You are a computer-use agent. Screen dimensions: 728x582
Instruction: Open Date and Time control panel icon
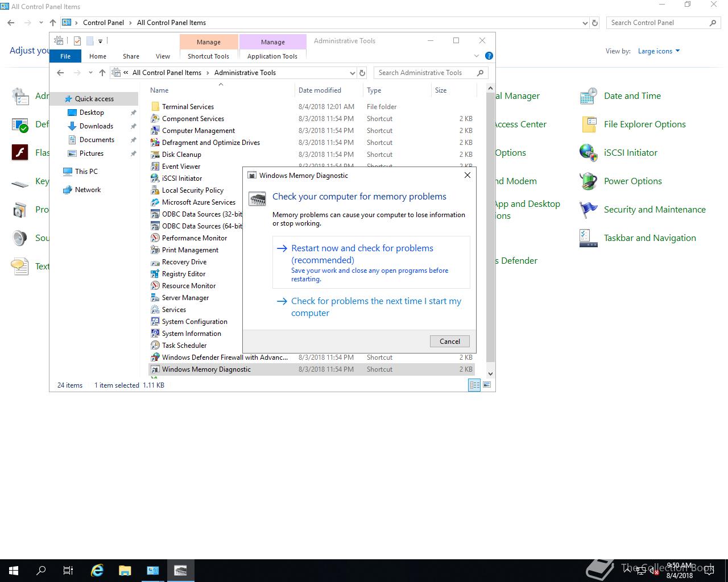(588, 96)
